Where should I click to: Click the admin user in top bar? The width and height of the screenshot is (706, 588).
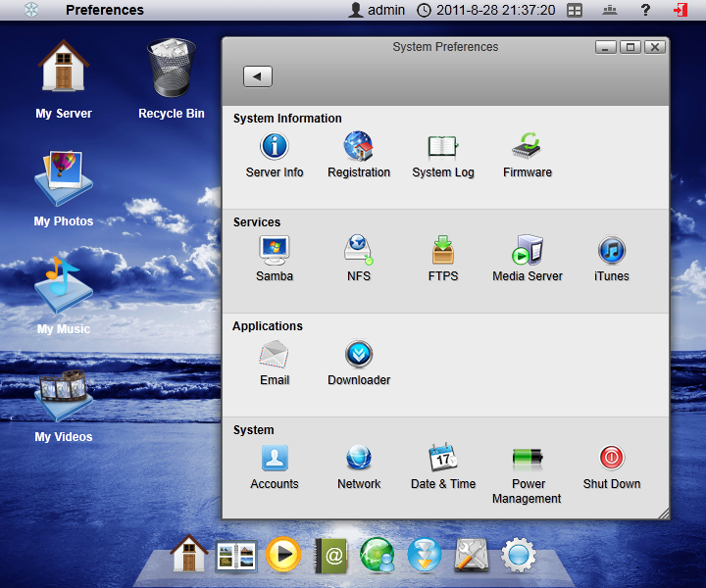[x=377, y=10]
